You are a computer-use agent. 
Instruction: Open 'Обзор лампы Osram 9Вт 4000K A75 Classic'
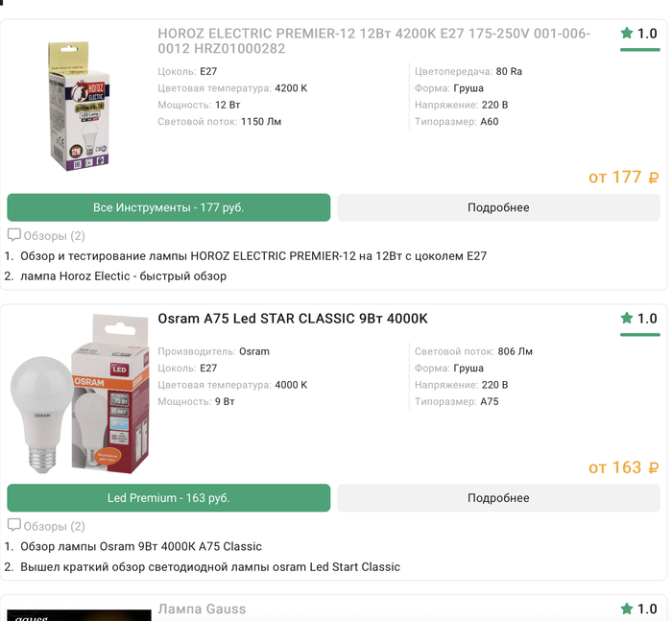[141, 546]
